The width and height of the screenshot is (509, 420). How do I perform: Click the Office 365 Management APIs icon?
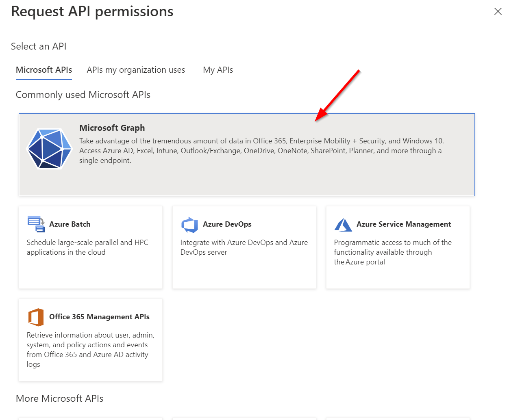[36, 317]
